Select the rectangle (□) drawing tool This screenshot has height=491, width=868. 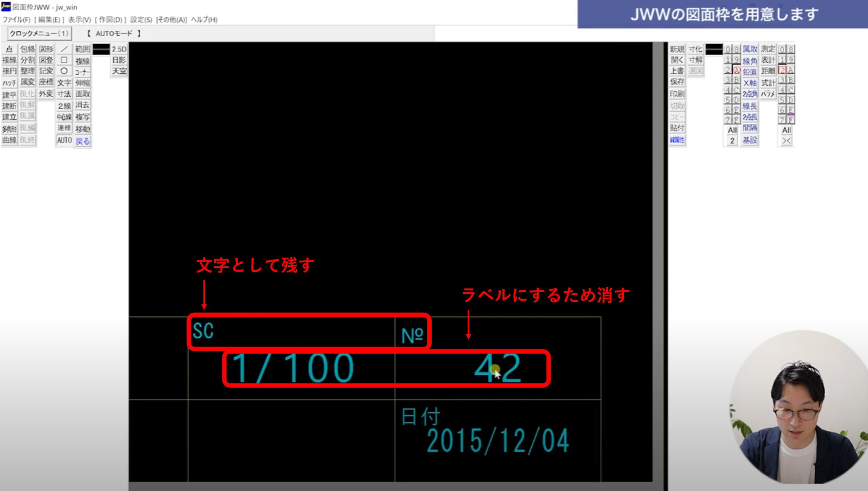point(64,60)
